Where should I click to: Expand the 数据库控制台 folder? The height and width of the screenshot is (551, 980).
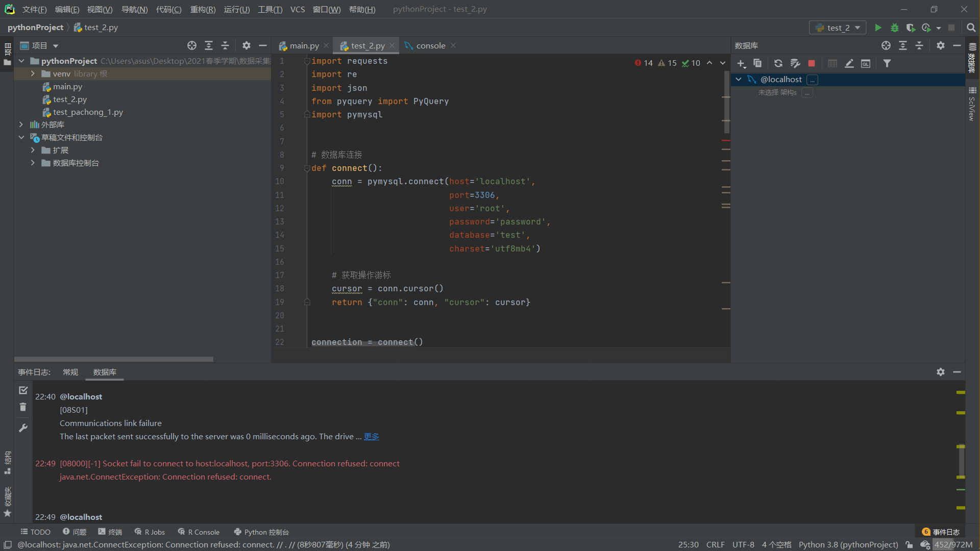[x=33, y=163]
